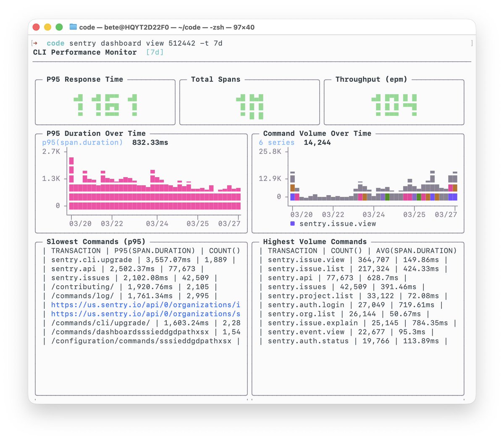
Task: Click the 'Command Volume Over Time' chart title
Action: pos(317,133)
